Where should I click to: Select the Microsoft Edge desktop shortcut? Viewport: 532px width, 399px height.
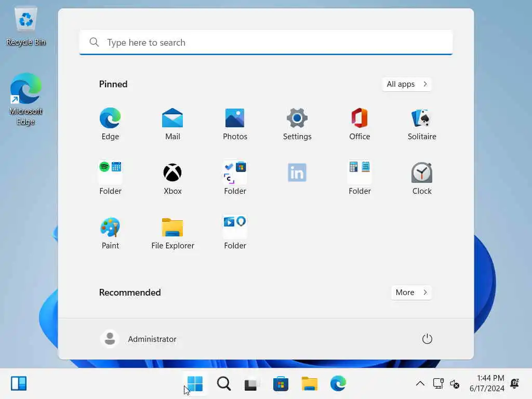click(x=26, y=99)
